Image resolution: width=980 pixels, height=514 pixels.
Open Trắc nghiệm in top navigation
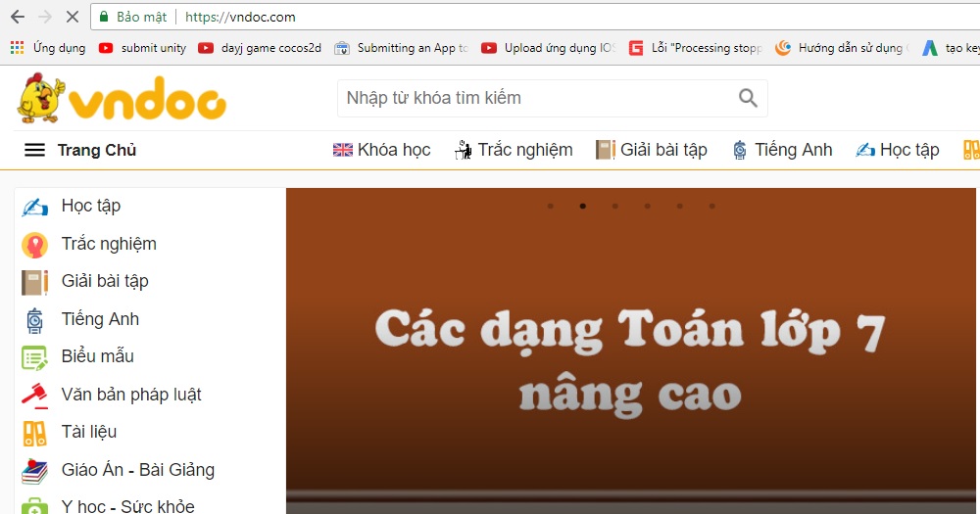[525, 150]
